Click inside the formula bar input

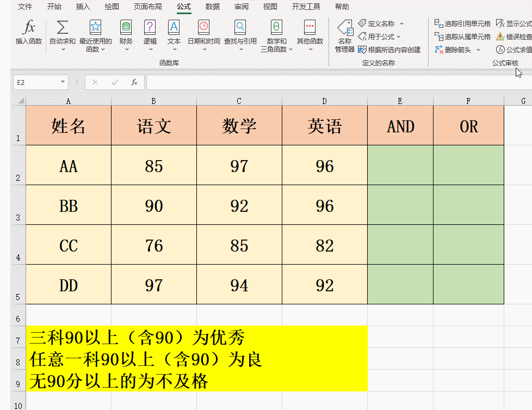[339, 82]
